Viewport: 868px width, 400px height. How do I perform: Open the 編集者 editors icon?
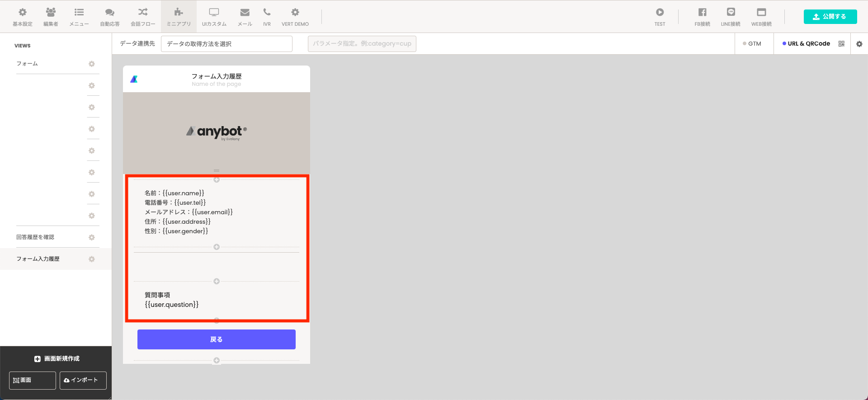click(51, 12)
